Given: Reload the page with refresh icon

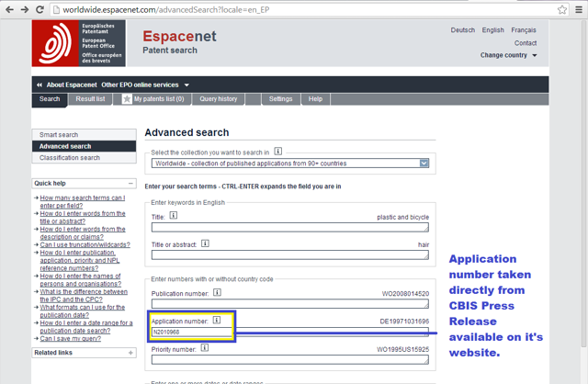Looking at the screenshot, I should (40, 9).
